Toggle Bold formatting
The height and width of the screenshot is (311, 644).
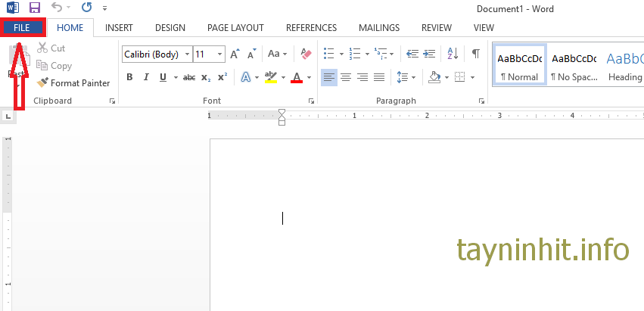pyautogui.click(x=129, y=77)
